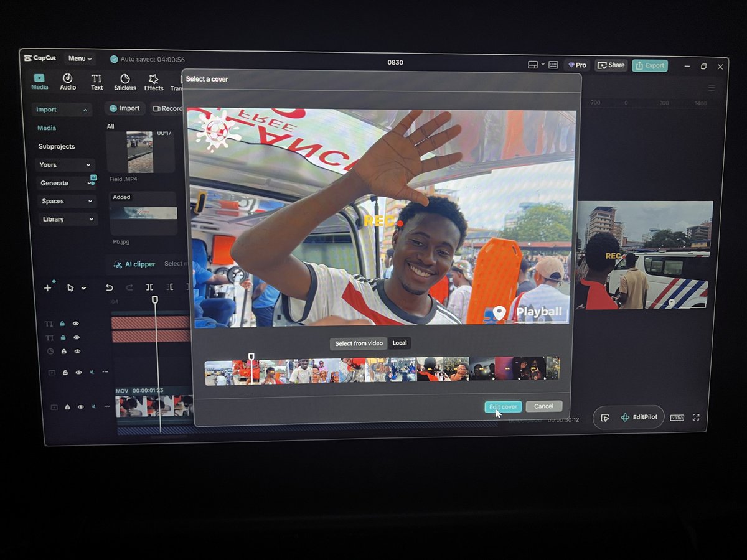The image size is (747, 560).
Task: Open EditPilot assistant
Action: tap(638, 418)
